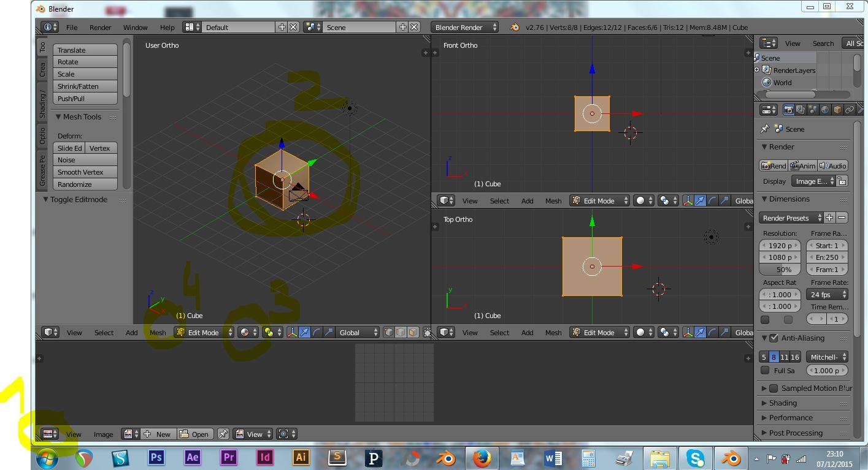The image size is (868, 470).
Task: Adjust the 50% resolution percentage slider
Action: pyautogui.click(x=780, y=270)
